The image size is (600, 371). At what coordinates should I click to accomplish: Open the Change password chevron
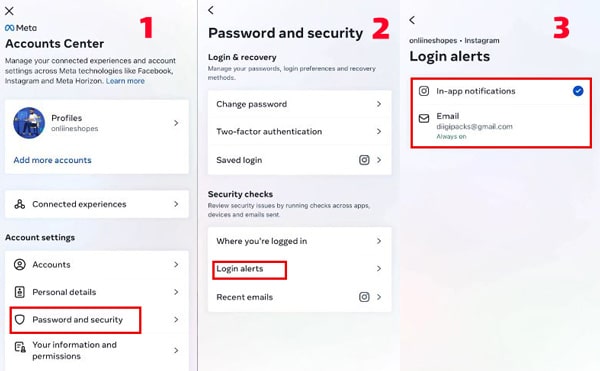(x=379, y=104)
